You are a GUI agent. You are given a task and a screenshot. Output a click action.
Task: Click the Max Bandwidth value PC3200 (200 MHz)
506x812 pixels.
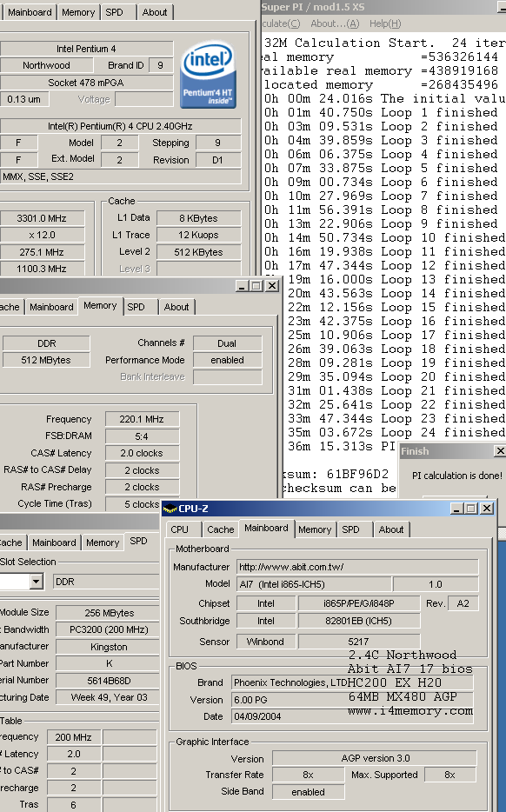tap(110, 629)
